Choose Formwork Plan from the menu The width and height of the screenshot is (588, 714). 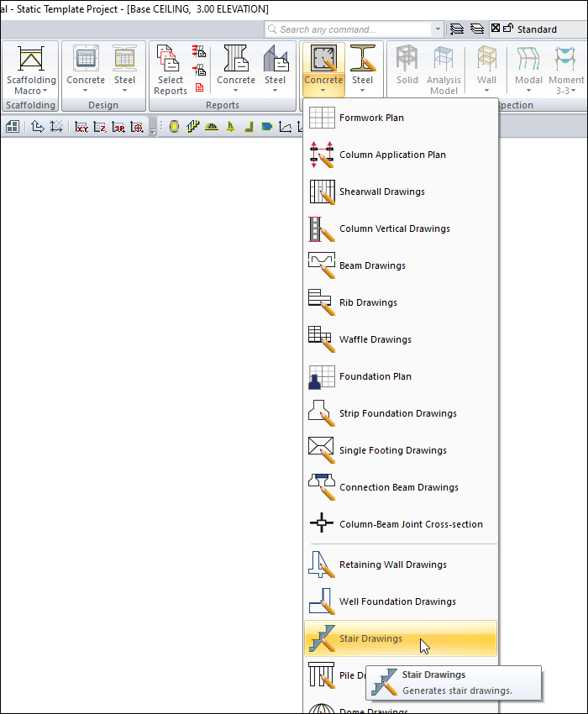click(x=401, y=118)
